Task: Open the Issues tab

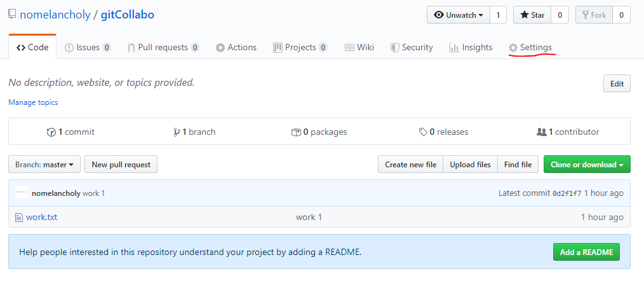Action: pos(88,47)
